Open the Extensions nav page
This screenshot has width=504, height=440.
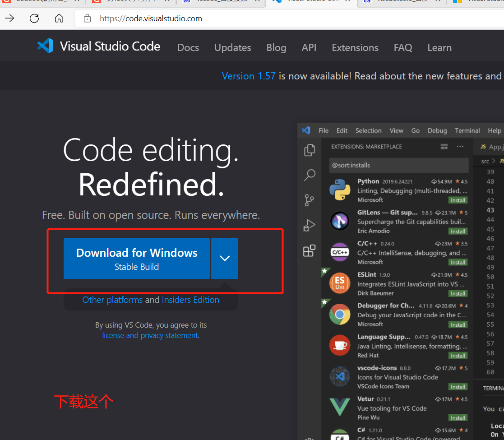coord(355,47)
